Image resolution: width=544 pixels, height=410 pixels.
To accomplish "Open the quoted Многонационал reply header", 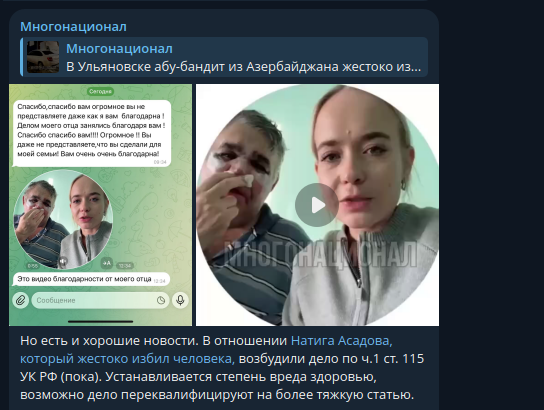I will click(x=119, y=49).
